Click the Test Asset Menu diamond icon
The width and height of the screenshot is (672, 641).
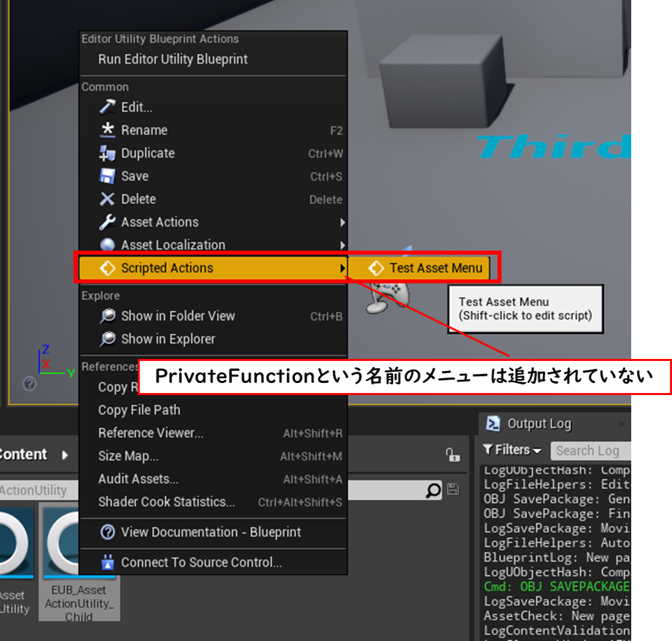click(376, 268)
